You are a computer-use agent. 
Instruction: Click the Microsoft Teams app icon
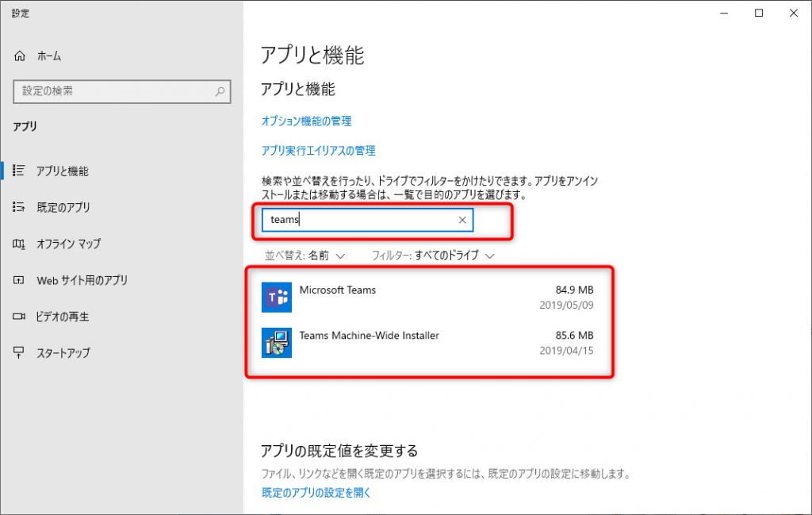(277, 298)
